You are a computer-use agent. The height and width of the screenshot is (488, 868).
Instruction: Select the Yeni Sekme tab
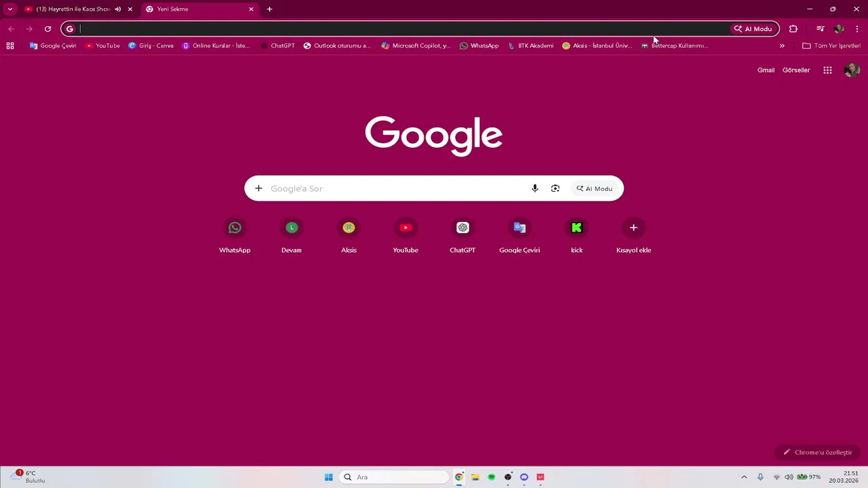201,9
